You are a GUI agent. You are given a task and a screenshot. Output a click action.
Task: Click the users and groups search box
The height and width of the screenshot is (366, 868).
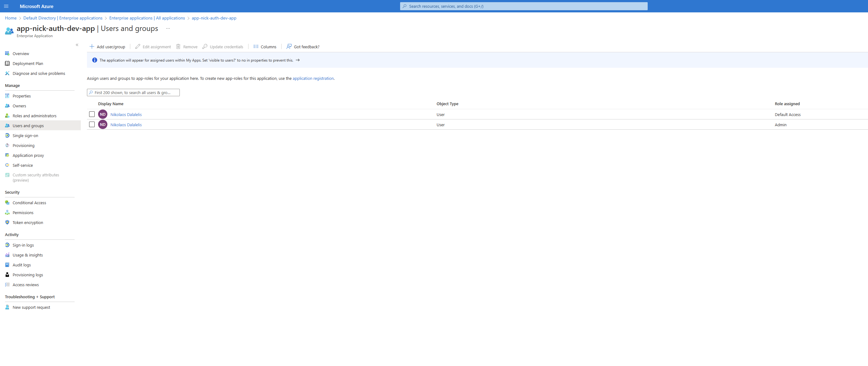[133, 93]
